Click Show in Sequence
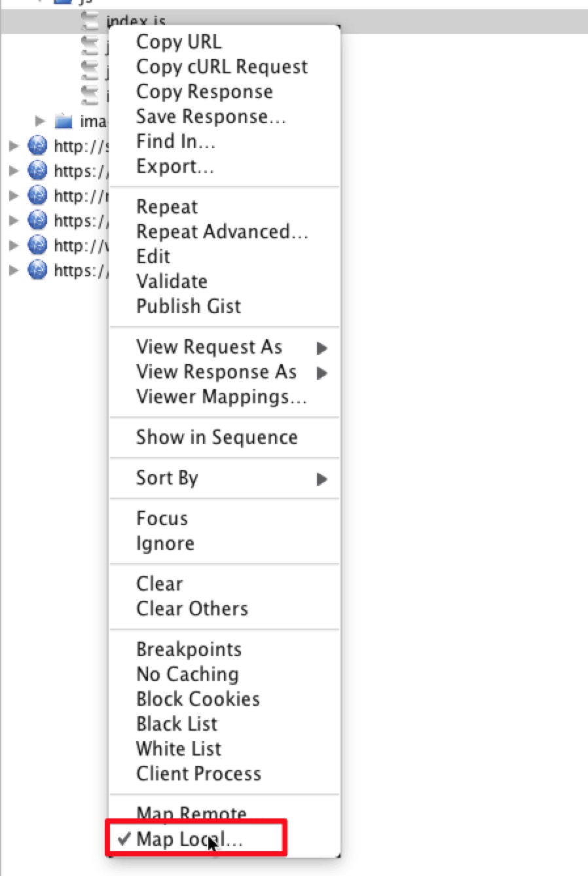Image resolution: width=588 pixels, height=876 pixels. tap(217, 437)
